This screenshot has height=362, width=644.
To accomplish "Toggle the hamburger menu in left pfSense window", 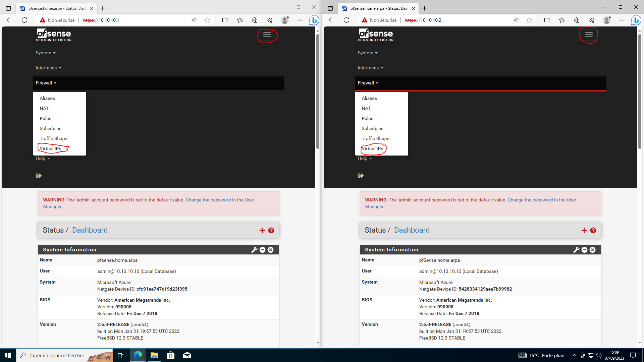I will coord(267,35).
